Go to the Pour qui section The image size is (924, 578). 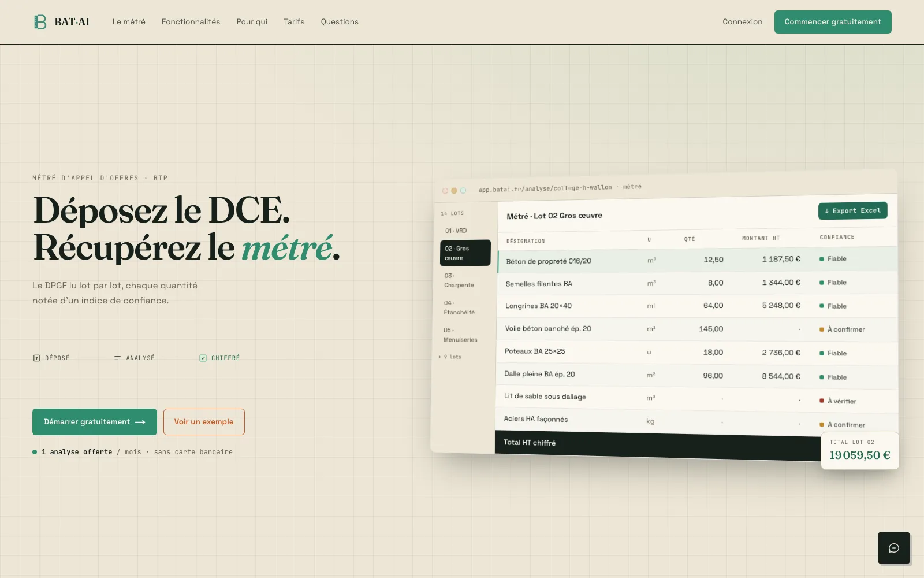click(x=252, y=22)
